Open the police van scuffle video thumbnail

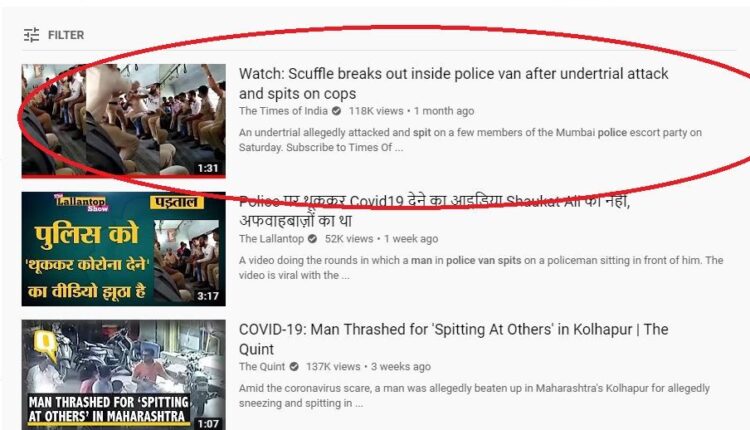[123, 121]
